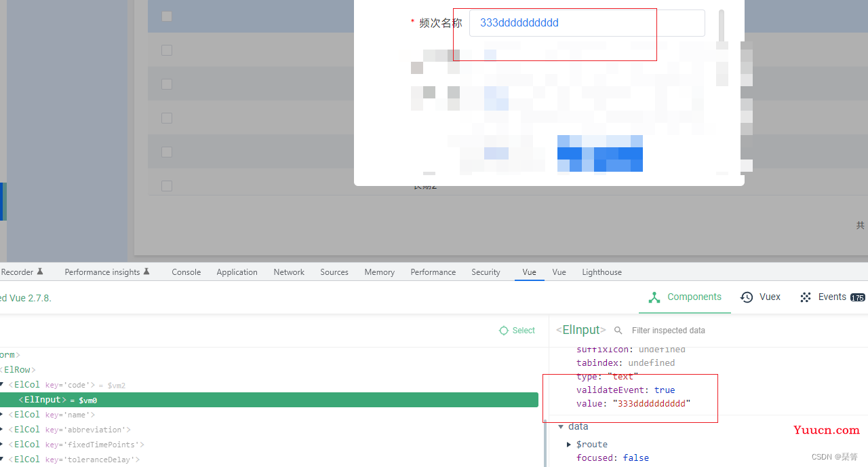Select the ElCol key='fixedTimePoints' tree node
Viewport: 868px width, 467px height.
coord(76,445)
